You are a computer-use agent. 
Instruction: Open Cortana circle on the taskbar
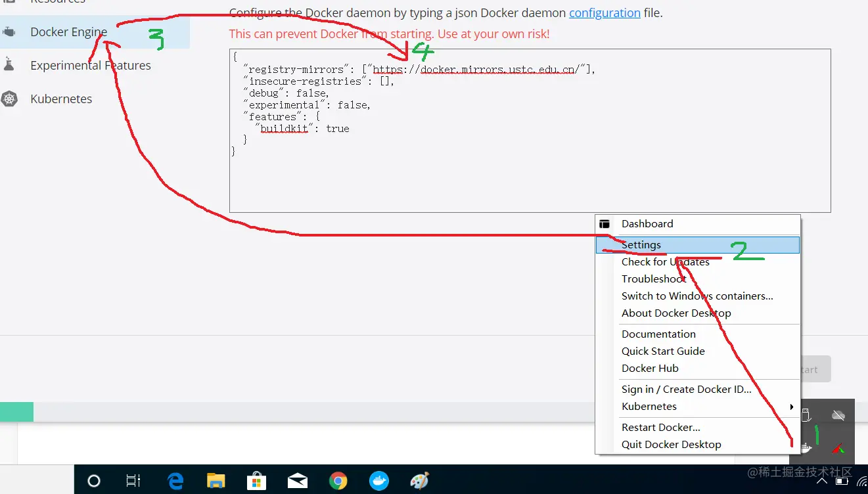(94, 480)
